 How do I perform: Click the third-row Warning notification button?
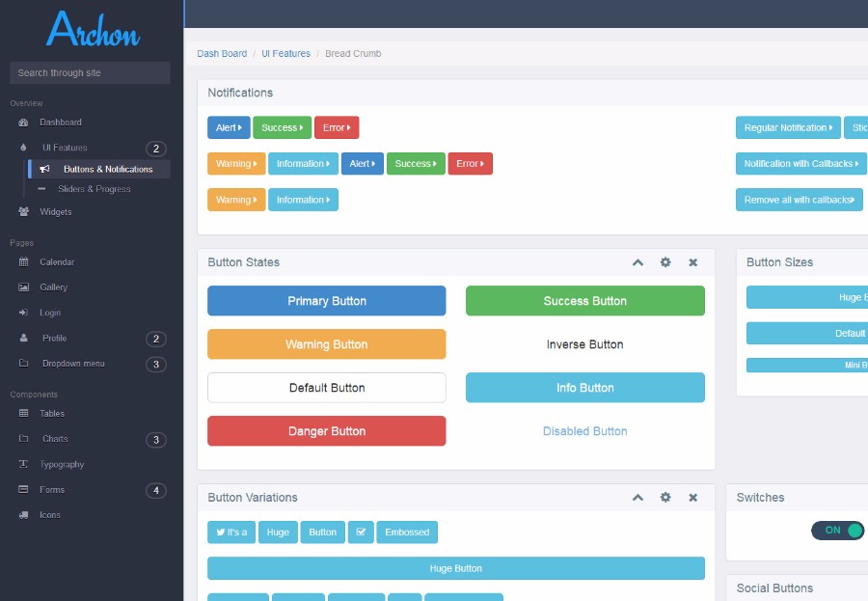tap(236, 200)
